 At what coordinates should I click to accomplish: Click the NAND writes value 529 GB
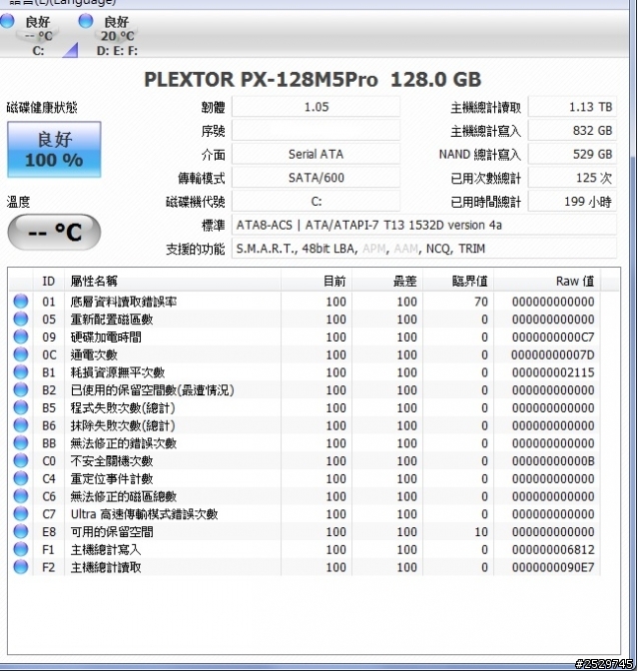pyautogui.click(x=572, y=154)
